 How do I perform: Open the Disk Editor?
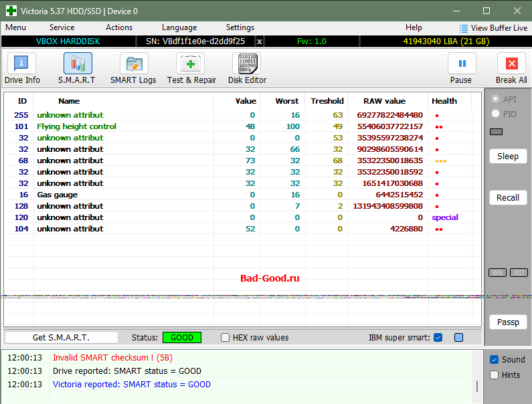247,64
